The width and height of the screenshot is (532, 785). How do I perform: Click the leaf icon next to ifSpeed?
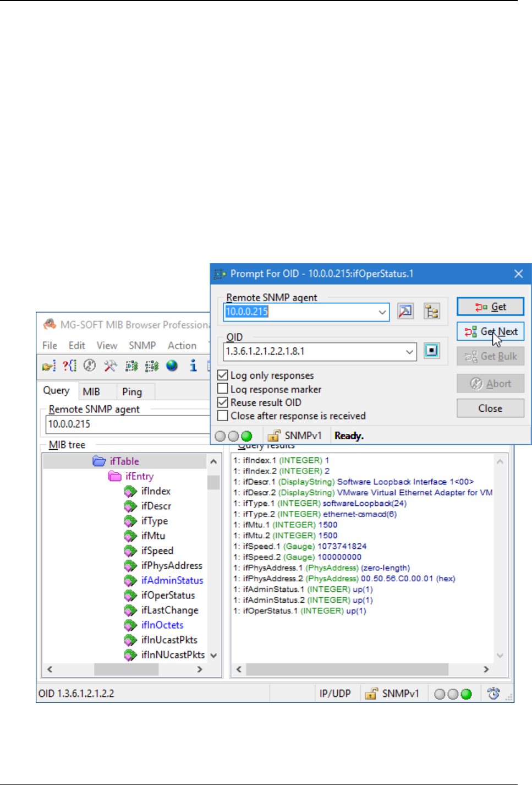130,550
